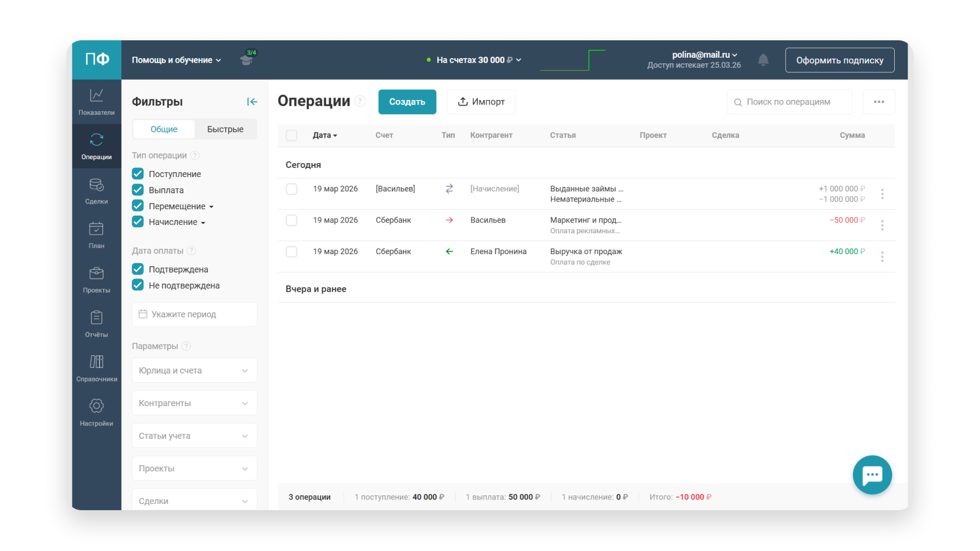Select the Елена Пронина operation row checkbox
This screenshot has width=980, height=551.
291,252
